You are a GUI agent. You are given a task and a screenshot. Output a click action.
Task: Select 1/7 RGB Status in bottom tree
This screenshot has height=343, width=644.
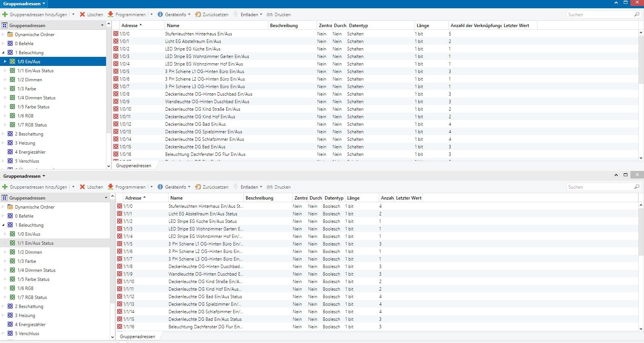click(x=32, y=297)
